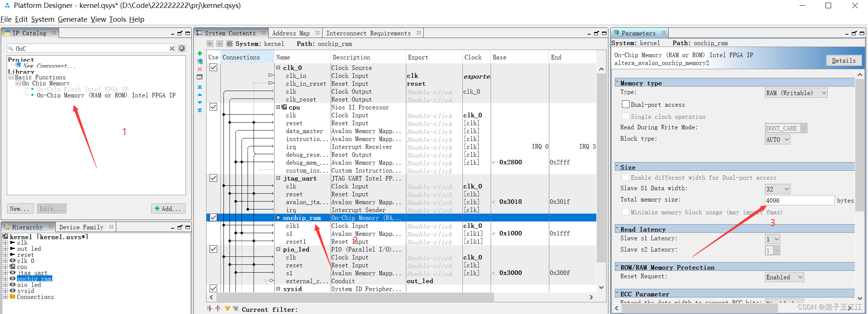Viewport: 868px width, 314px height.
Task: Click the Add... button in IP Catalog
Action: coord(168,209)
